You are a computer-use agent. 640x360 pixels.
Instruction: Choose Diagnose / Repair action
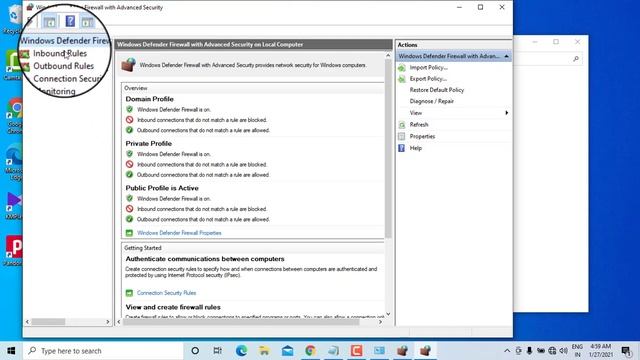pyautogui.click(x=431, y=101)
